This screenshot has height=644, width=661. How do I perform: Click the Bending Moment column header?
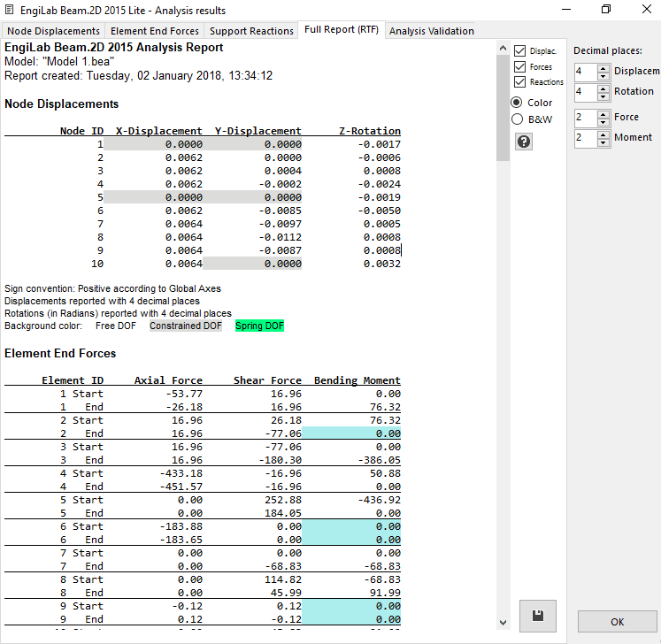[x=357, y=380]
